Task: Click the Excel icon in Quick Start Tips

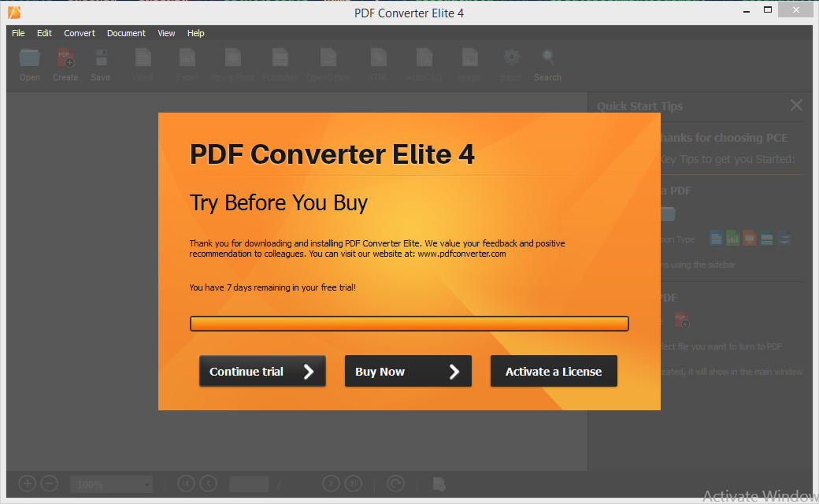Action: click(733, 238)
